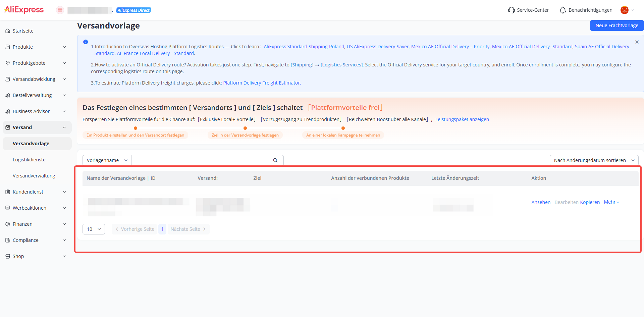Viewport: 644px width, 317px height.
Task: Click the blue info circle icon
Action: click(86, 42)
